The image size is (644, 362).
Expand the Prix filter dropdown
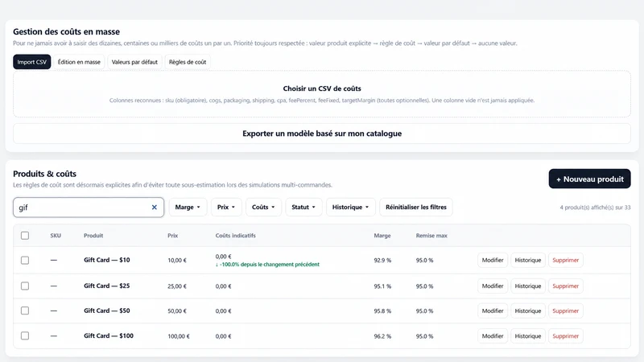[x=226, y=208]
